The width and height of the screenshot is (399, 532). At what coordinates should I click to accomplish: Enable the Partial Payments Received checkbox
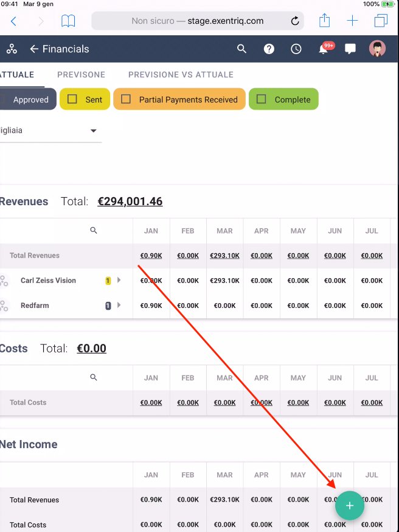click(x=126, y=99)
